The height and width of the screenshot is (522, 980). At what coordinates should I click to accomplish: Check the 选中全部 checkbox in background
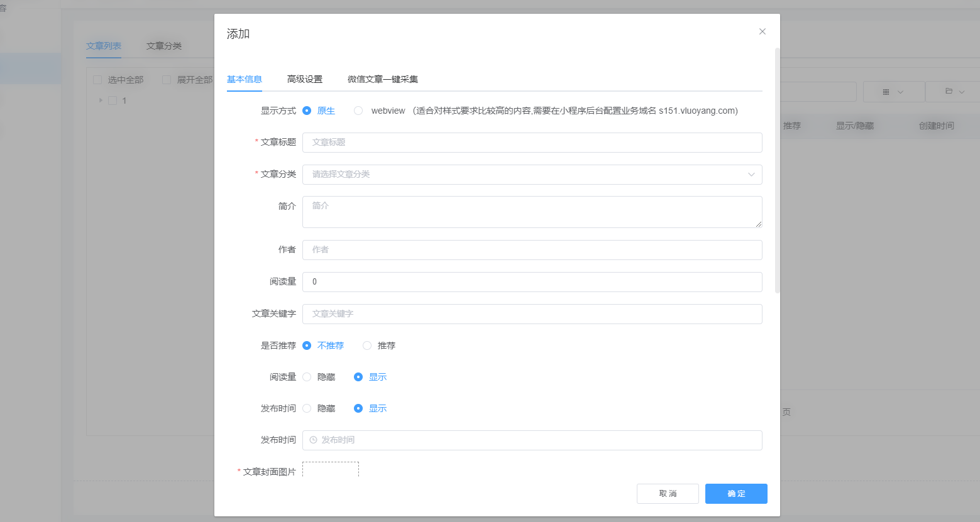coord(97,80)
